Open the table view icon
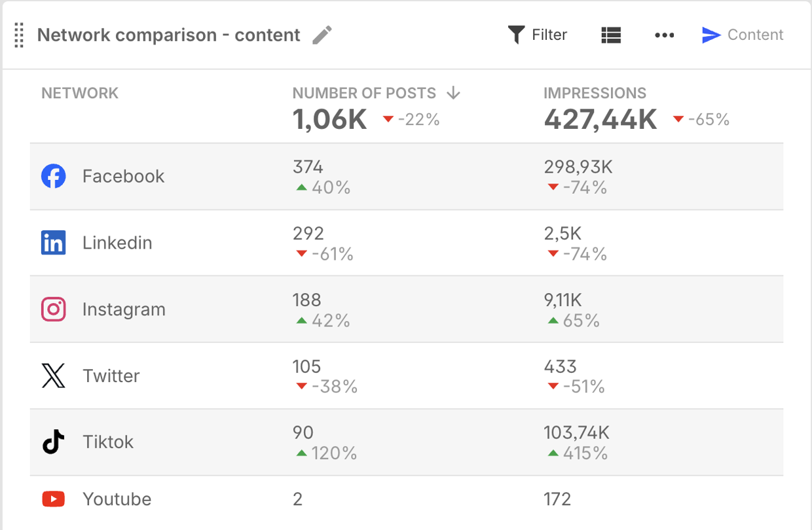The image size is (812, 530). [x=611, y=35]
